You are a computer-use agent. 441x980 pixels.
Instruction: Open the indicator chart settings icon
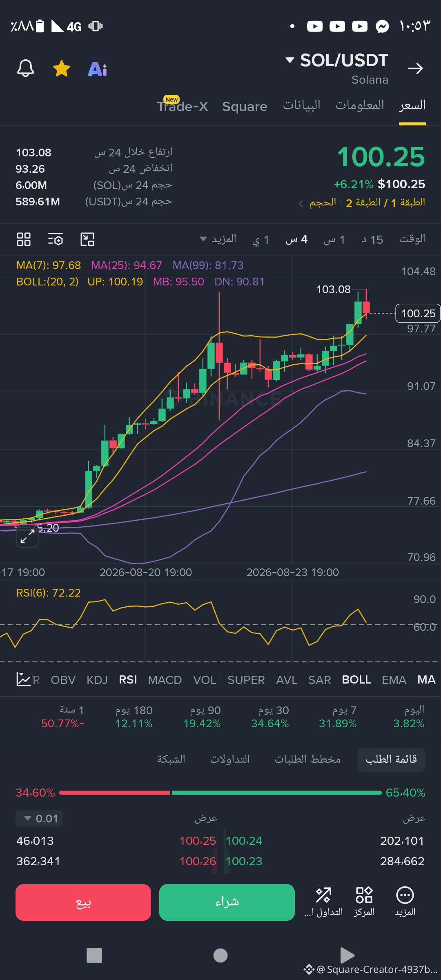coord(23,679)
